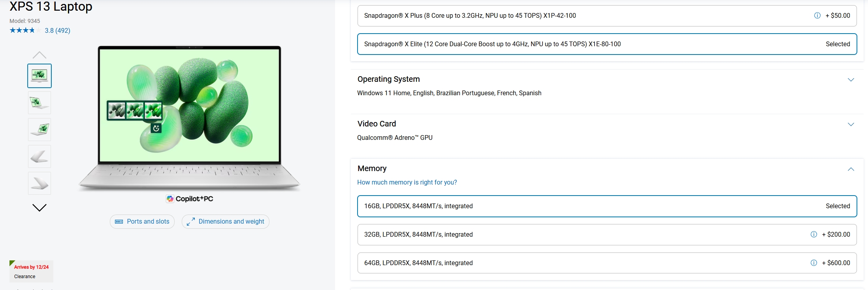Open the 3.8 (492) reviews link
The width and height of the screenshot is (868, 290).
(57, 30)
